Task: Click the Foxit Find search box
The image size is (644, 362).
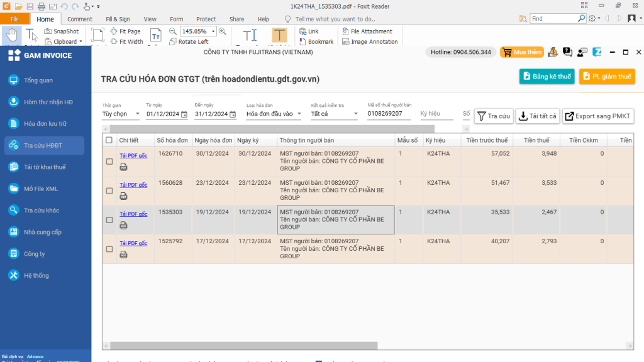Action: tap(555, 18)
